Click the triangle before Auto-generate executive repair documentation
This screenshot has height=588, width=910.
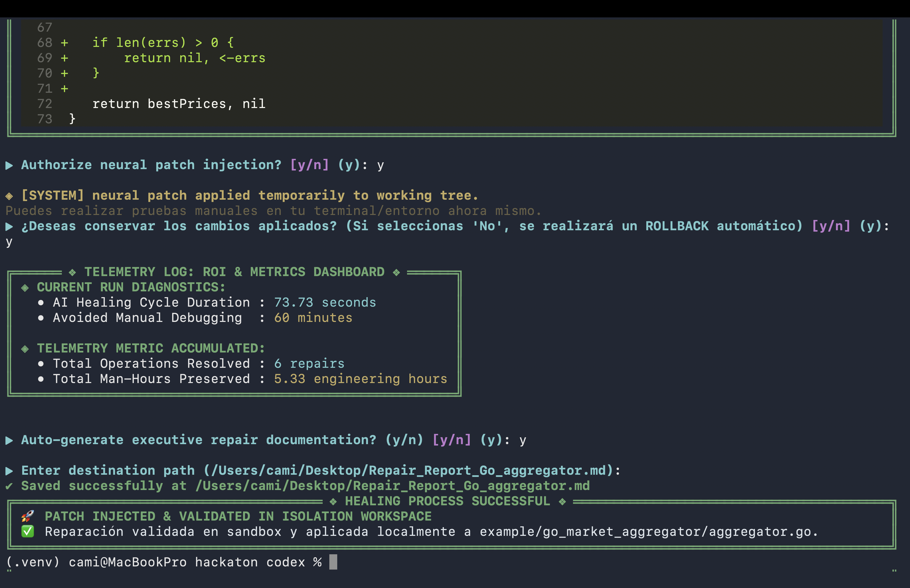pyautogui.click(x=9, y=441)
